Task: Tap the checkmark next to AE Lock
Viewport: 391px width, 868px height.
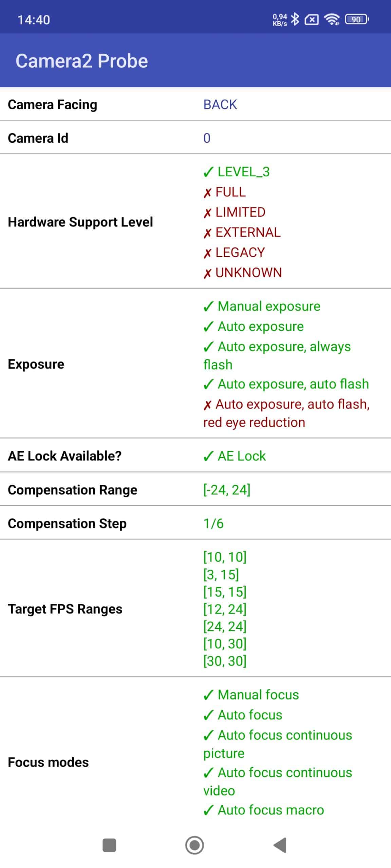Action: [x=208, y=456]
